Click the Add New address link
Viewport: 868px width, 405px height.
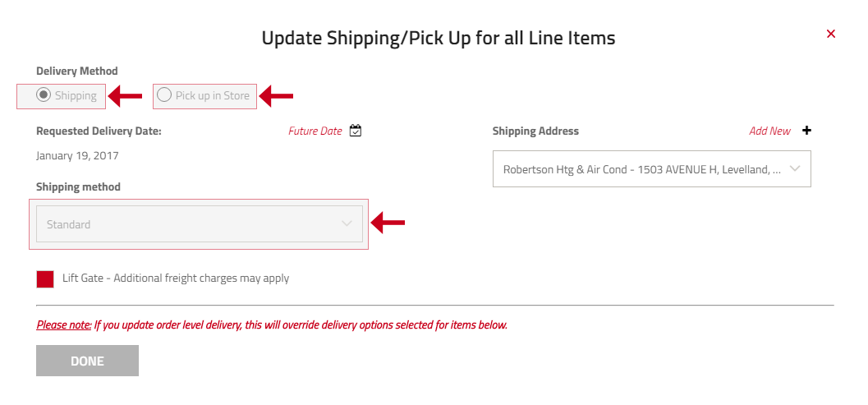click(x=770, y=131)
